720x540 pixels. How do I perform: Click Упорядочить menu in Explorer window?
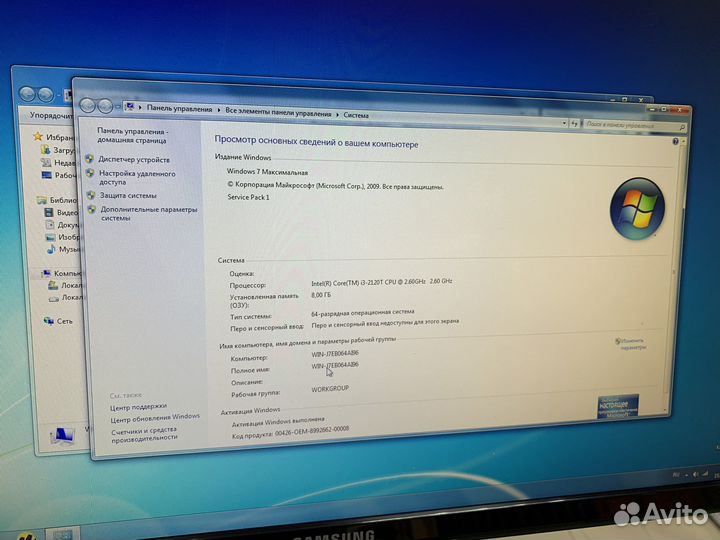[51, 115]
